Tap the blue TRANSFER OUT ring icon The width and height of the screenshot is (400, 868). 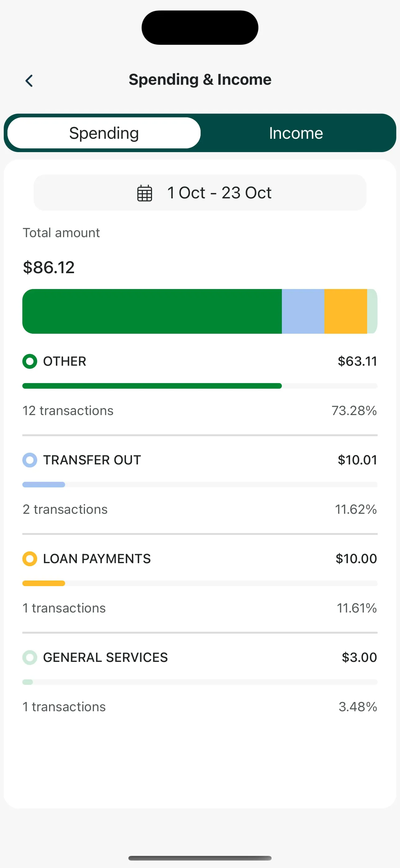coord(30,460)
